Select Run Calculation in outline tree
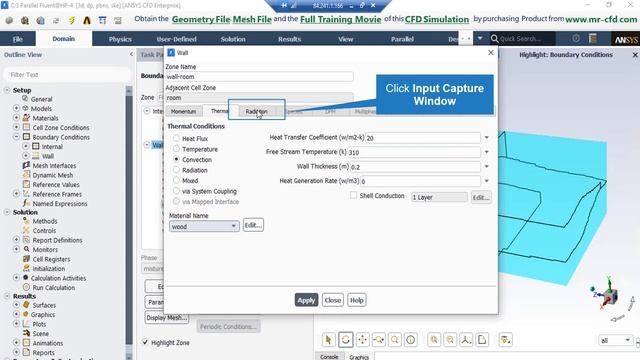Screen dimensions: 640x360 tap(53, 287)
